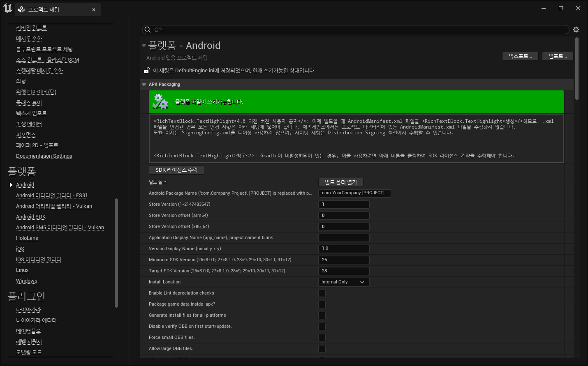This screenshot has height=366, width=588.
Task: Open 블루프린트 프로젝트 세팅 page
Action: 44,49
